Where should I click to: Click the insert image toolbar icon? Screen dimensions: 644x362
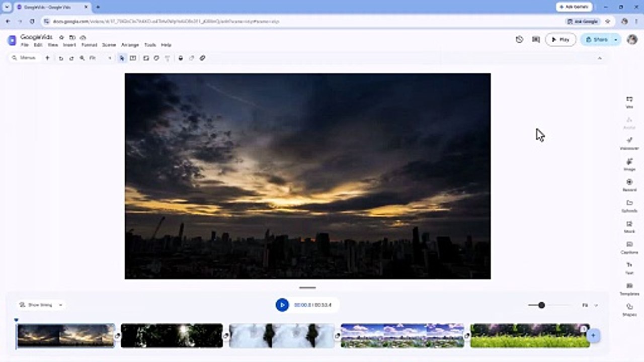tap(146, 58)
